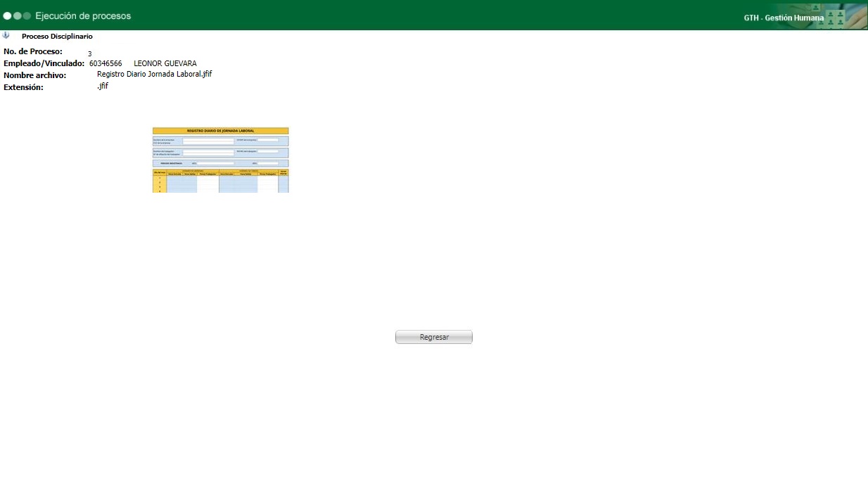Select the employee ID '60346566'
This screenshot has height=491, width=868.
(106, 63)
